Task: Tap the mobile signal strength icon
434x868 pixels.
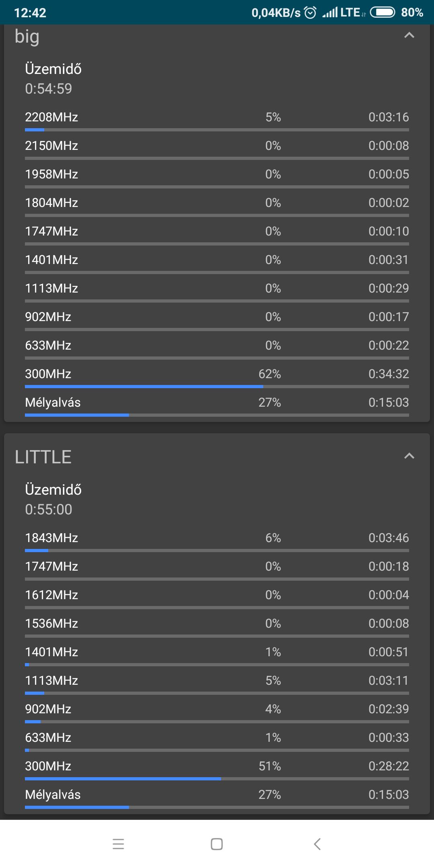Action: [x=330, y=13]
